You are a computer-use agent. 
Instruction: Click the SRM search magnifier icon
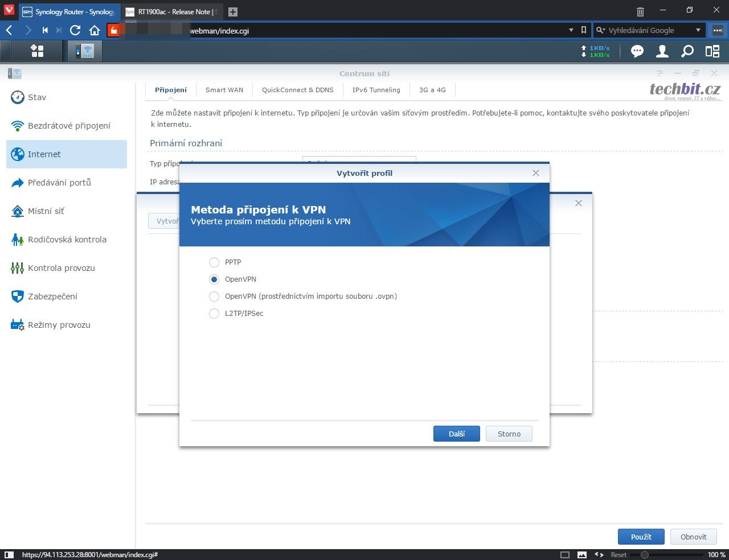[x=687, y=51]
